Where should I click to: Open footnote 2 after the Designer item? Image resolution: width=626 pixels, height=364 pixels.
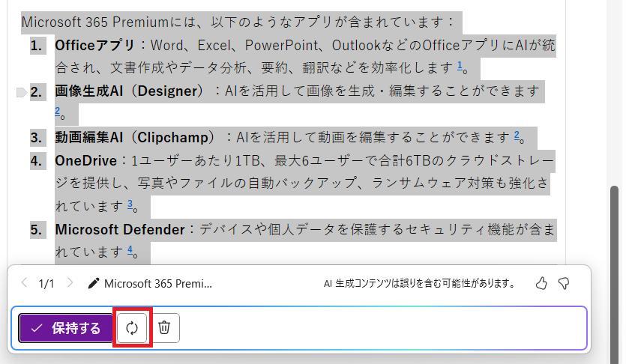(58, 112)
